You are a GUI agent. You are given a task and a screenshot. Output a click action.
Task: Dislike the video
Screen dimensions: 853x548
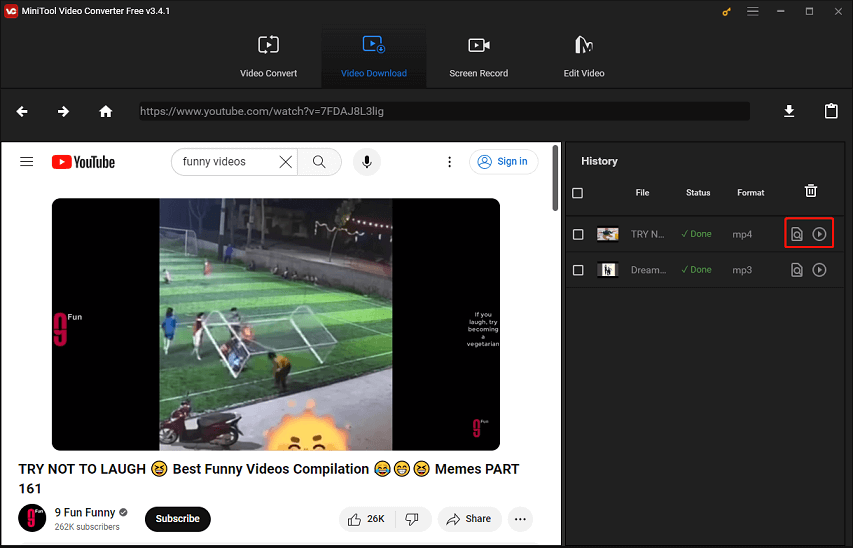pyautogui.click(x=412, y=519)
